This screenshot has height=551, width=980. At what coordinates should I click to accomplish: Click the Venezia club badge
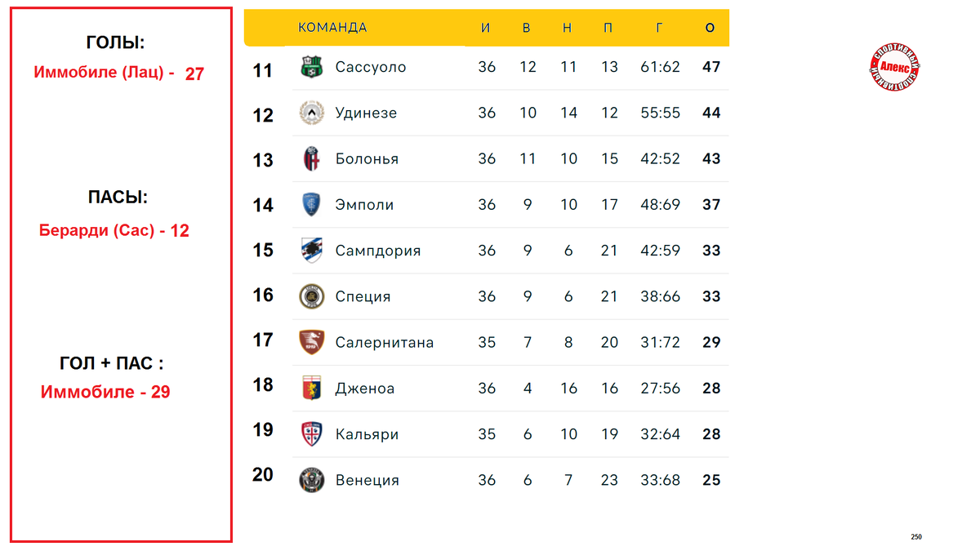pos(312,480)
